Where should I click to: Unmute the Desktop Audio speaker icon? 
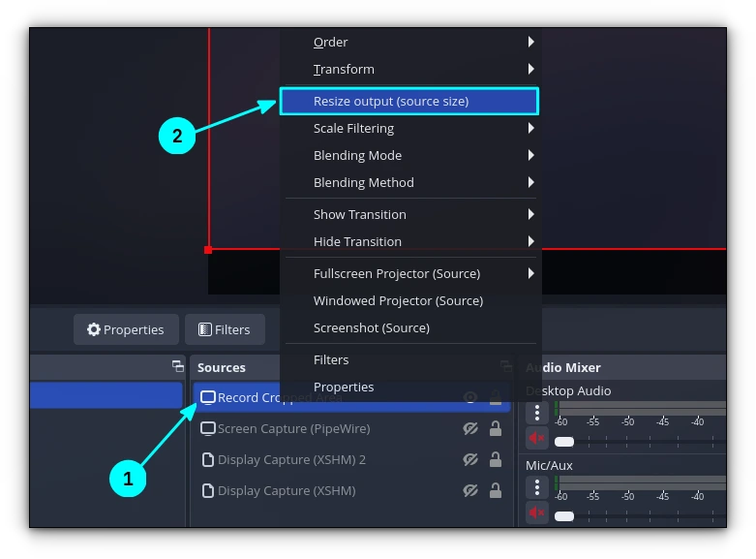pos(536,438)
